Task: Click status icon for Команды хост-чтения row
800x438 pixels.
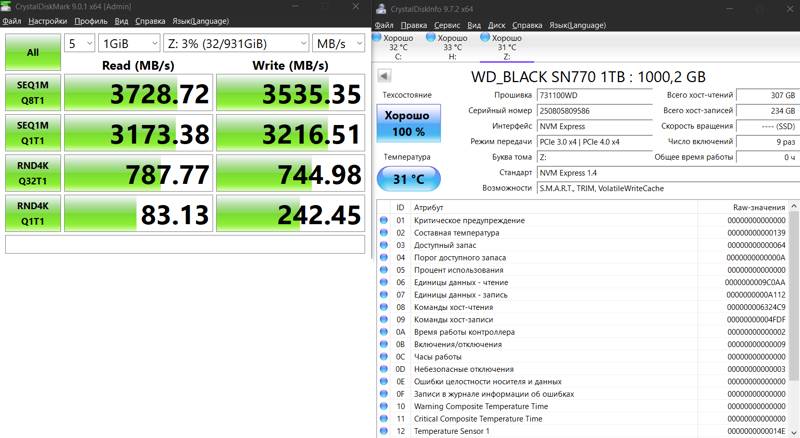Action: tap(384, 307)
